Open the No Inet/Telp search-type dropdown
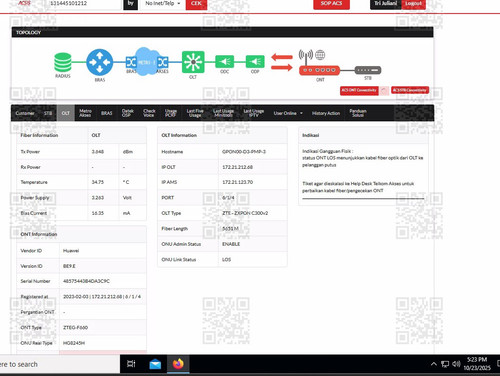 tap(163, 4)
